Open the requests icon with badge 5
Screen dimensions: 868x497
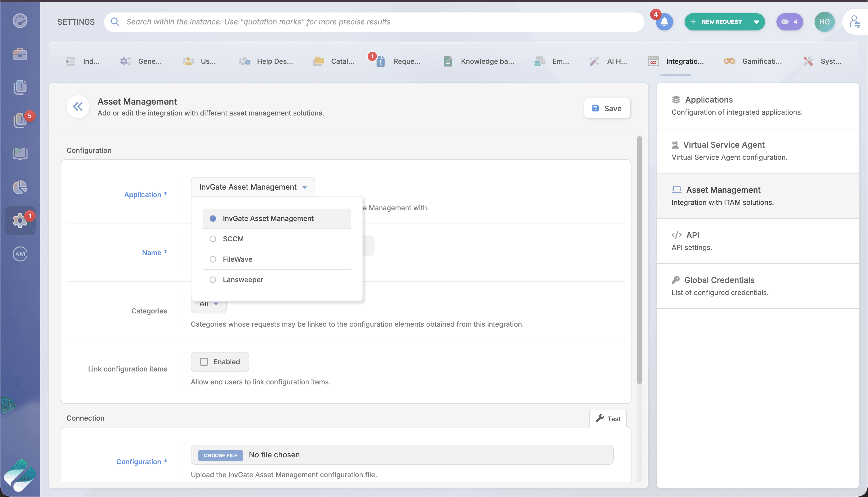(x=20, y=120)
